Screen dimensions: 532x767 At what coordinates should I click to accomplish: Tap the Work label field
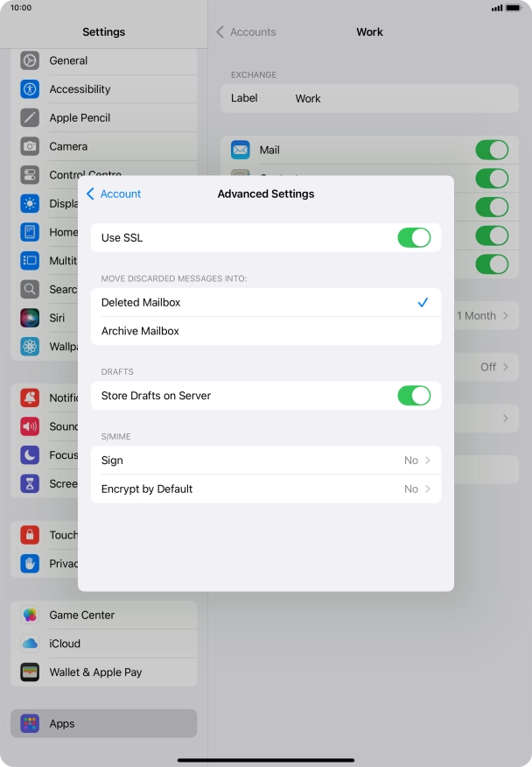pos(367,99)
